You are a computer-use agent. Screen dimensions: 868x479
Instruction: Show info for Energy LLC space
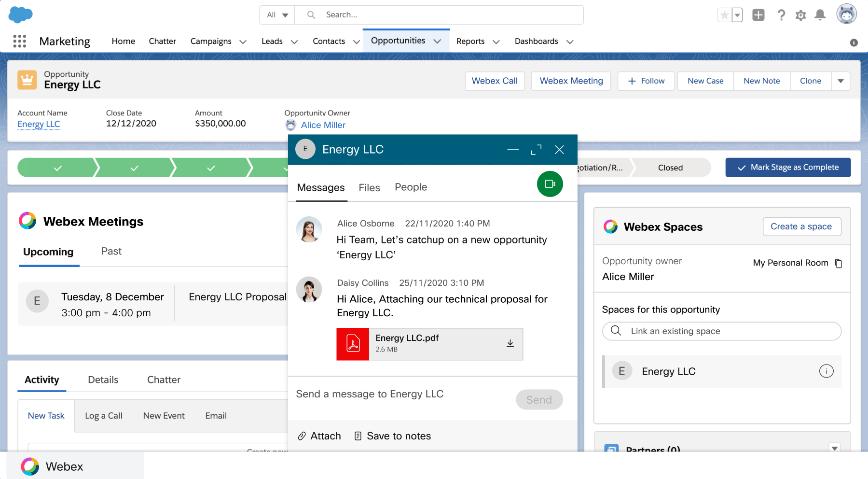(x=826, y=371)
